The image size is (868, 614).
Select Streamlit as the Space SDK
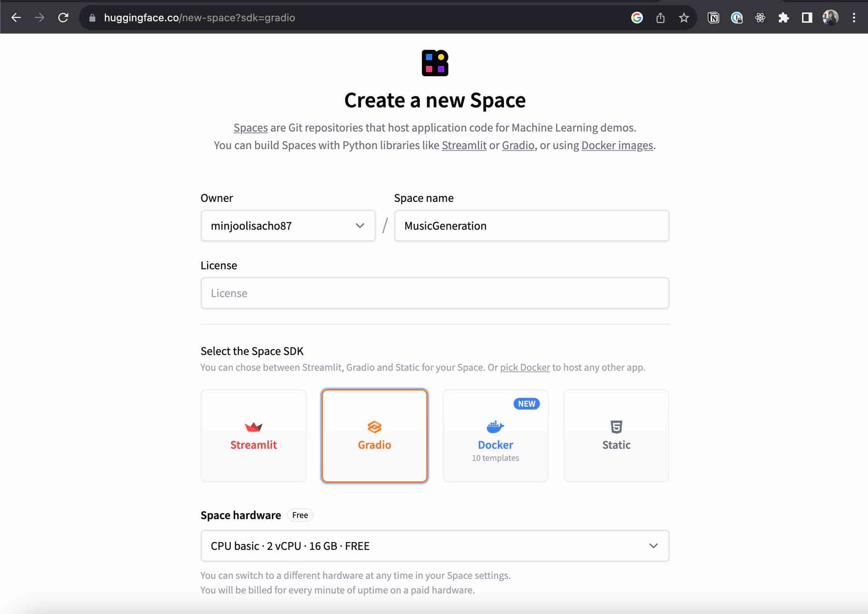[x=253, y=436]
